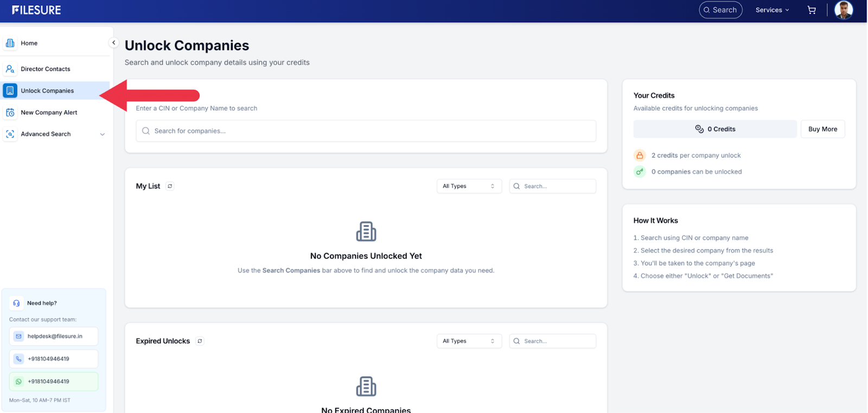Go to Home in sidebar
The width and height of the screenshot is (868, 413).
click(x=29, y=43)
